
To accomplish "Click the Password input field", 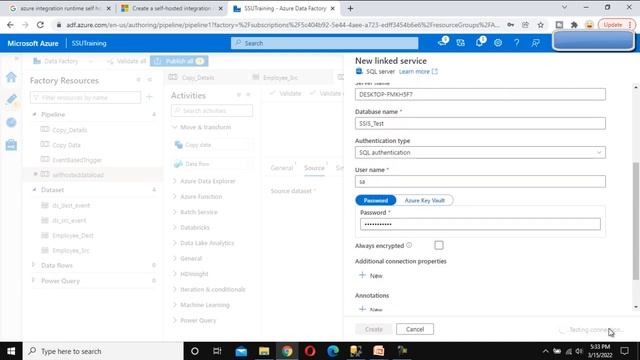I will pos(480,224).
